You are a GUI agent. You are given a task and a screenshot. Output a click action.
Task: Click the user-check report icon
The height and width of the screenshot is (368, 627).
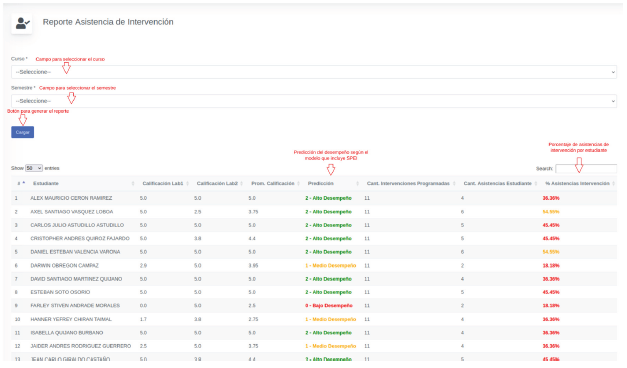[x=22, y=24]
